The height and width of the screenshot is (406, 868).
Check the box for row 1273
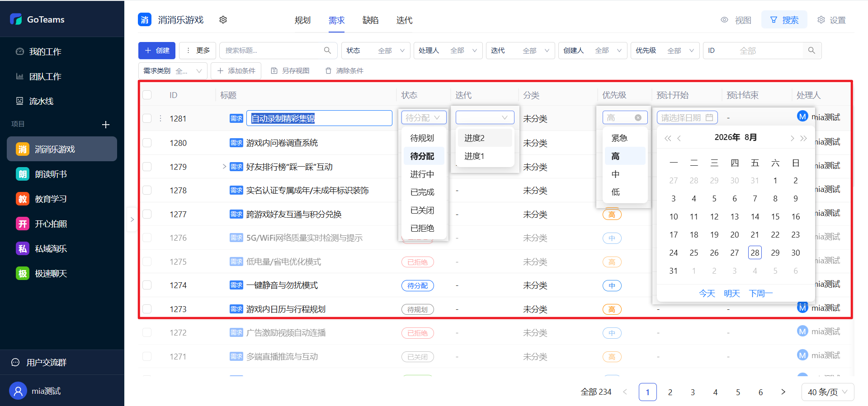point(147,309)
